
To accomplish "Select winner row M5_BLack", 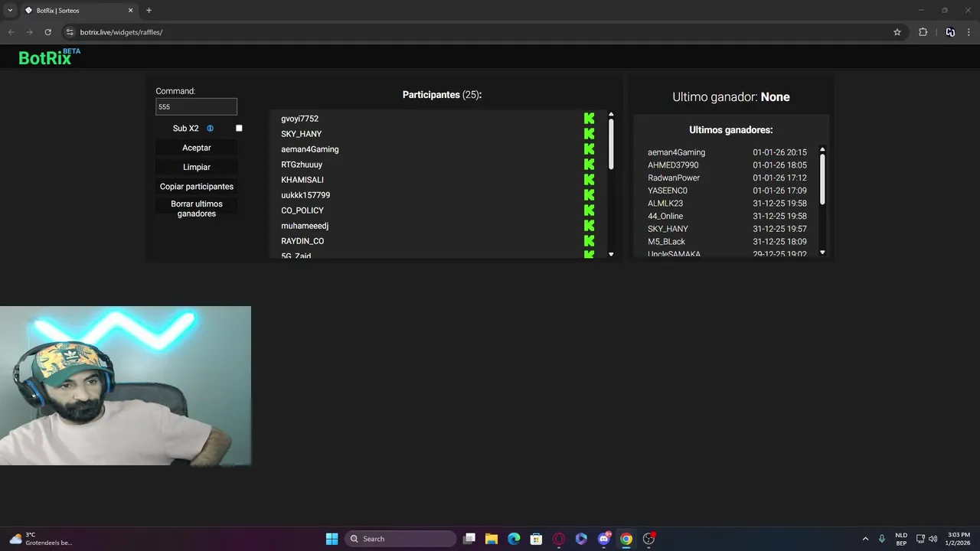I will pyautogui.click(x=727, y=242).
